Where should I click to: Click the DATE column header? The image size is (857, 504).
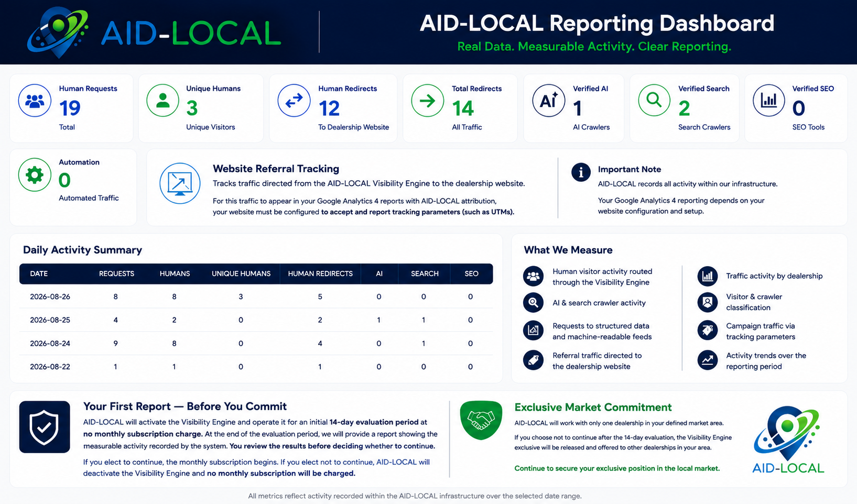pyautogui.click(x=39, y=273)
